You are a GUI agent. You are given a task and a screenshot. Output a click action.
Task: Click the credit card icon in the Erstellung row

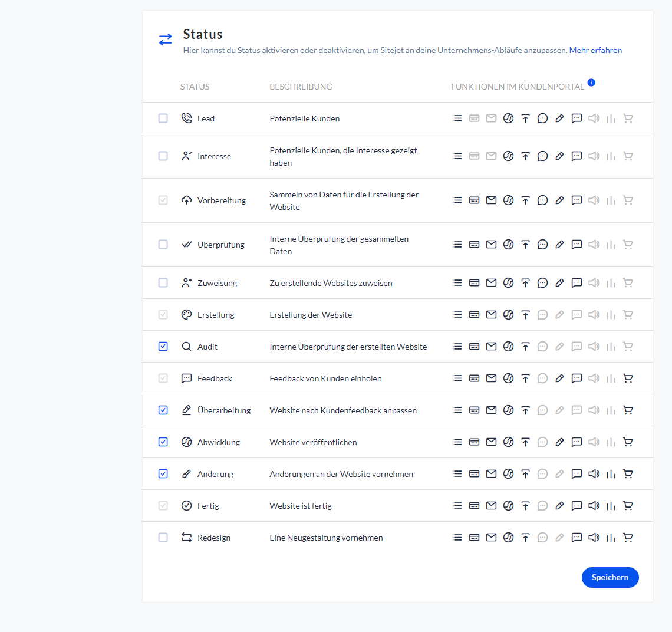click(474, 315)
